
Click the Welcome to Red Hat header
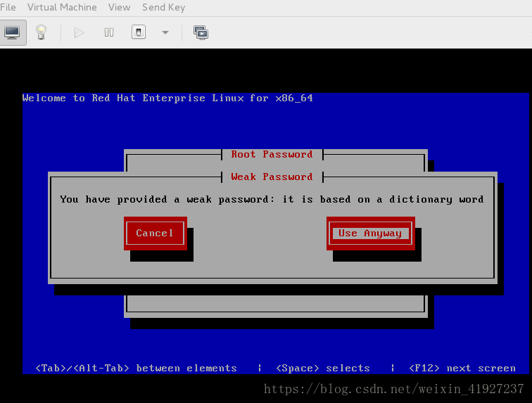coord(167,98)
